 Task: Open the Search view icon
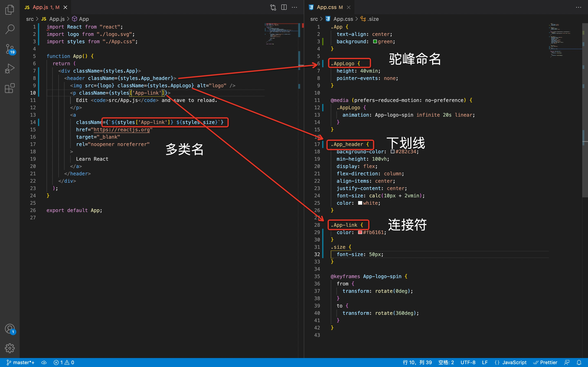point(10,29)
